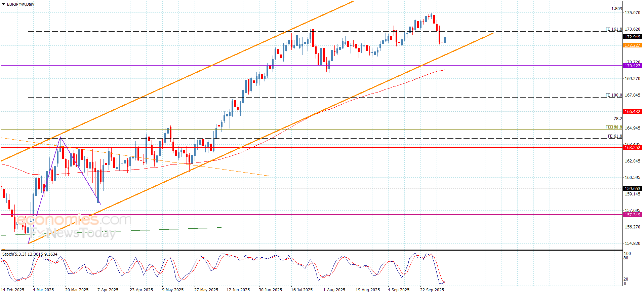
Task: Click the 23 Apr 2025 date label
Action: (141, 290)
